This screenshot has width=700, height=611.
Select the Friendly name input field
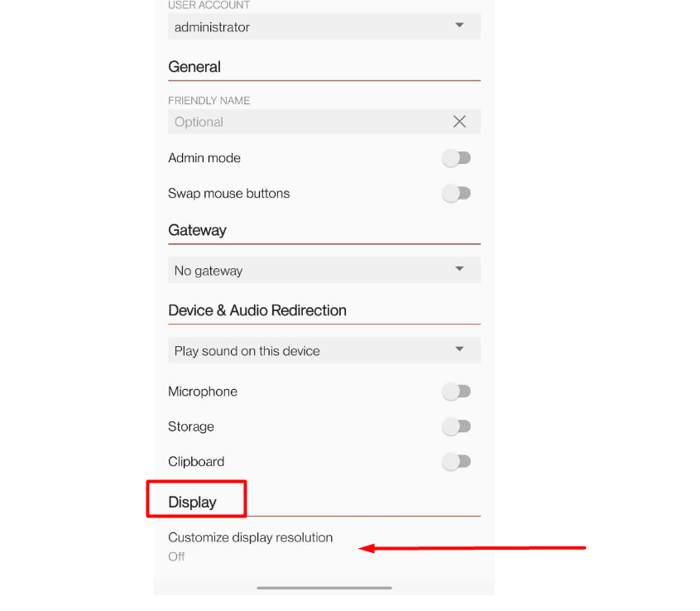click(x=298, y=122)
